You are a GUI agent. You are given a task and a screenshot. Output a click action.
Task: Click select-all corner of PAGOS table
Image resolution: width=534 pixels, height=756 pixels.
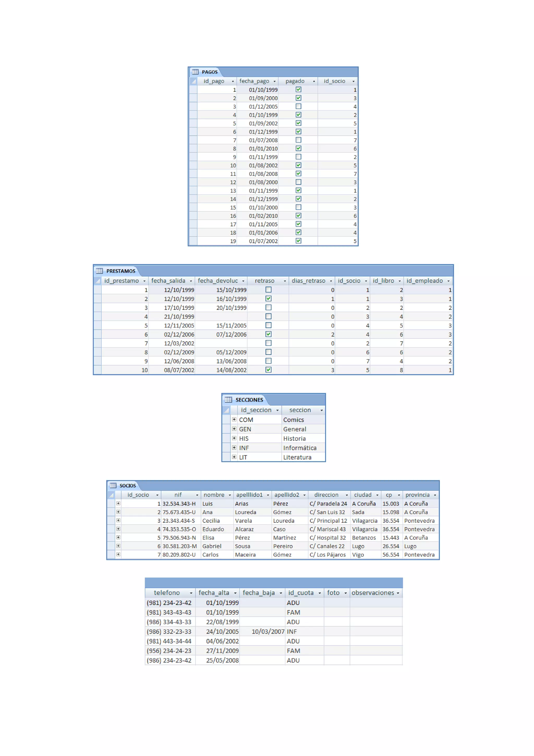pyautogui.click(x=193, y=81)
